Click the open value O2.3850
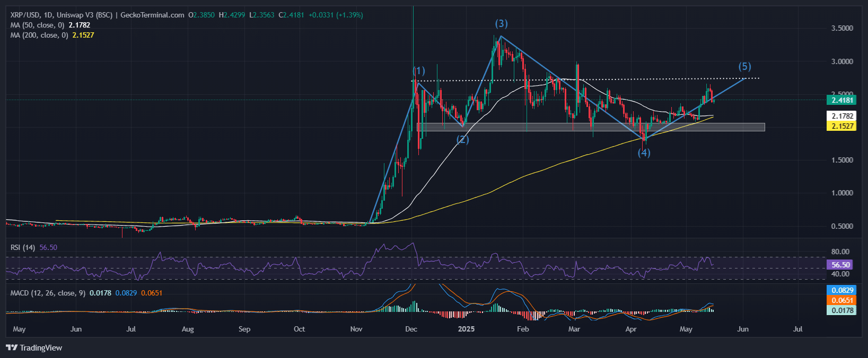The height and width of the screenshot is (358, 868). click(201, 15)
